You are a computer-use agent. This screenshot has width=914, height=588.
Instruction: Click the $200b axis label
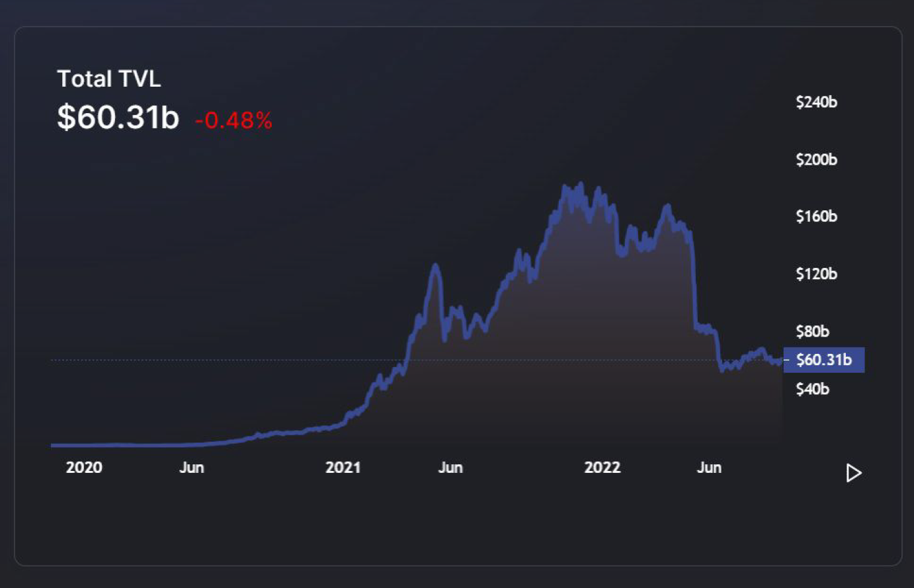pyautogui.click(x=816, y=159)
